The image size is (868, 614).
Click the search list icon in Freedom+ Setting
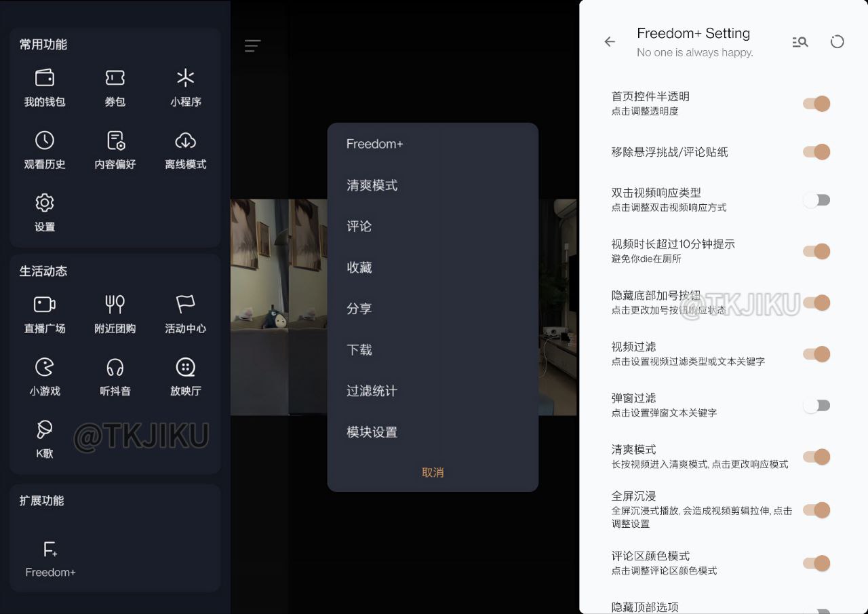click(800, 42)
